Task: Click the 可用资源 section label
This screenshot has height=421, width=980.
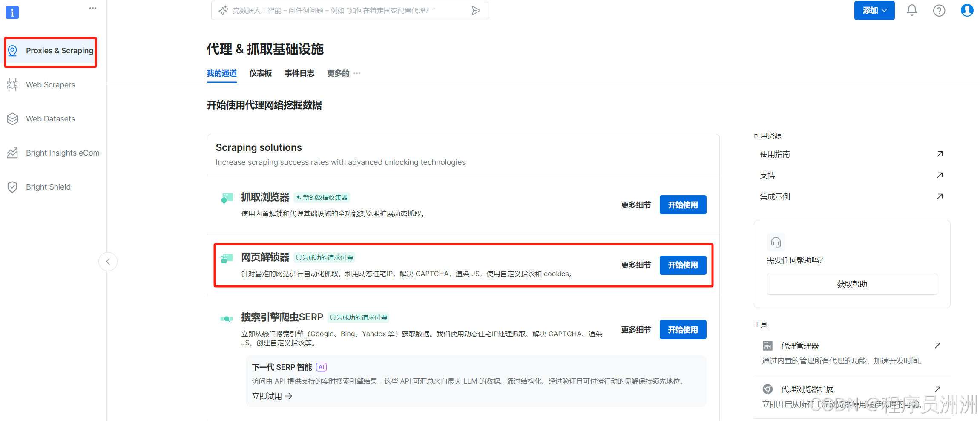Action: coord(767,136)
